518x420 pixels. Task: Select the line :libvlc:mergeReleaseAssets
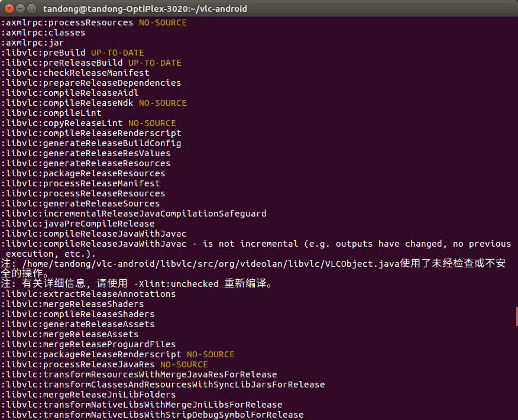click(x=70, y=334)
